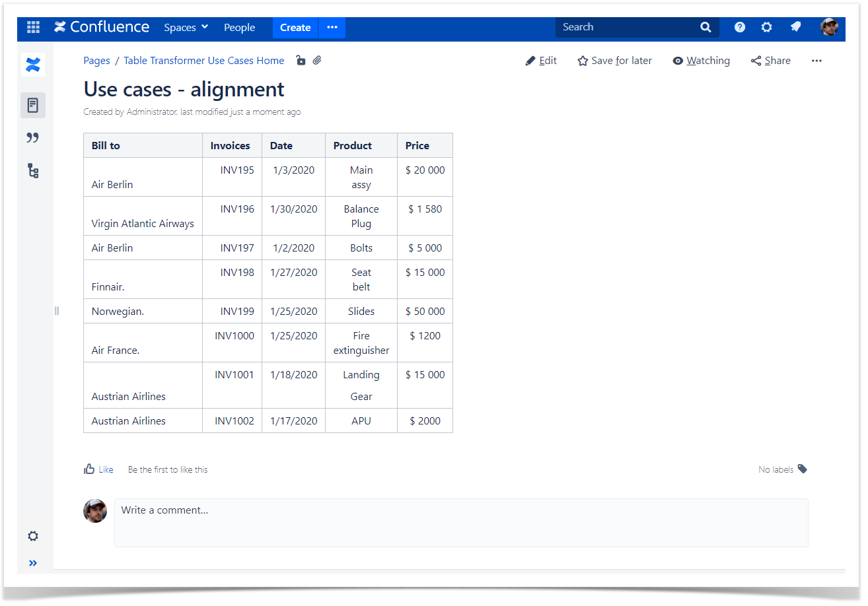This screenshot has width=868, height=606.
Task: Select the INV1000 invoice cell
Action: click(x=232, y=343)
